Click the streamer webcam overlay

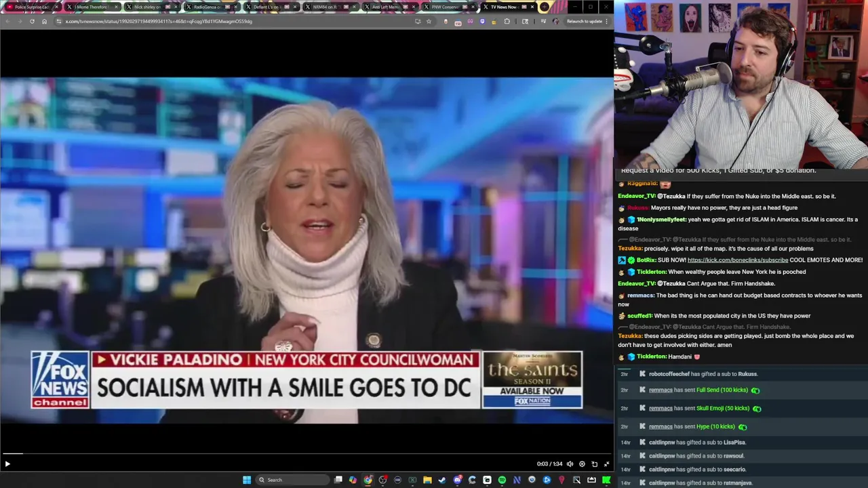741,84
